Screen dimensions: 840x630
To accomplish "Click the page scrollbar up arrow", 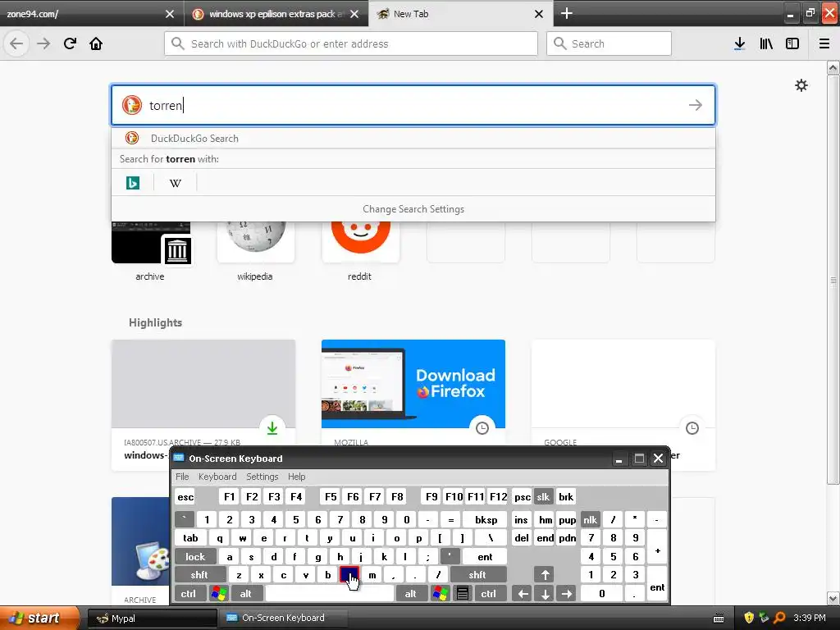I will pos(833,67).
